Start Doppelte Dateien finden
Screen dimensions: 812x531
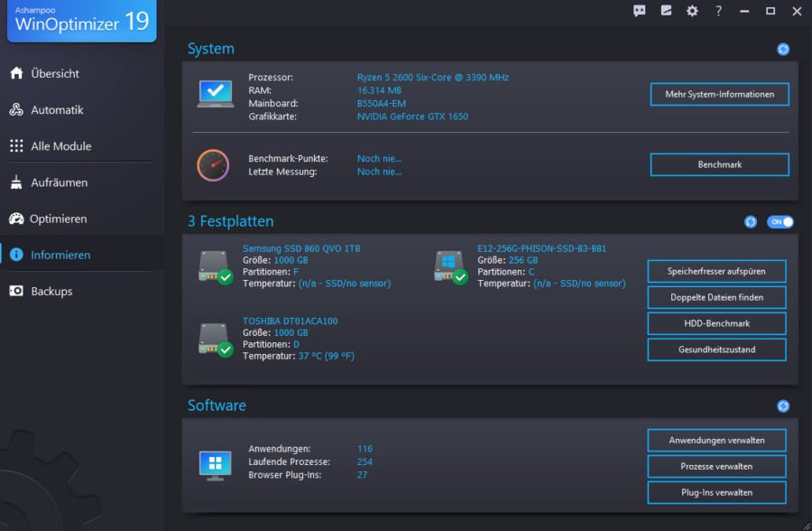tap(716, 297)
